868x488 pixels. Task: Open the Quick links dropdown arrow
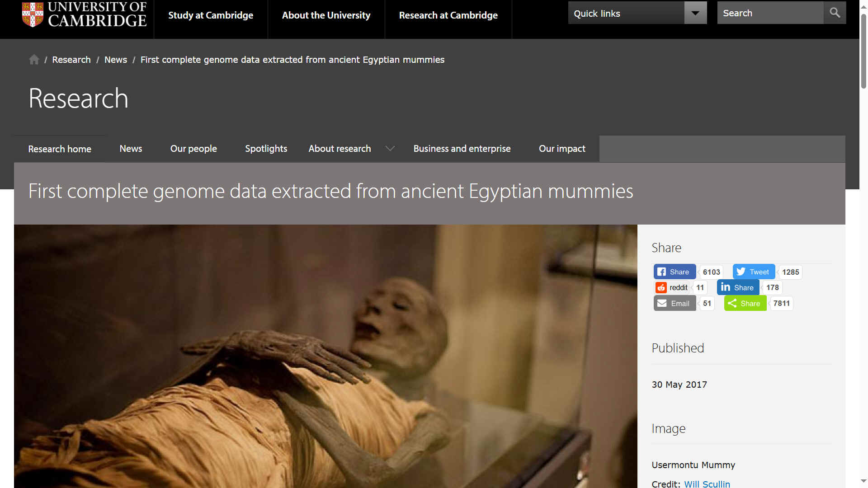click(695, 13)
